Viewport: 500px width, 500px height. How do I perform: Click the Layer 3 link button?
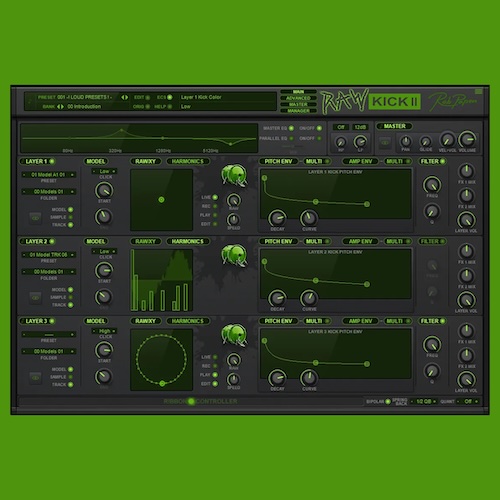coord(35,378)
